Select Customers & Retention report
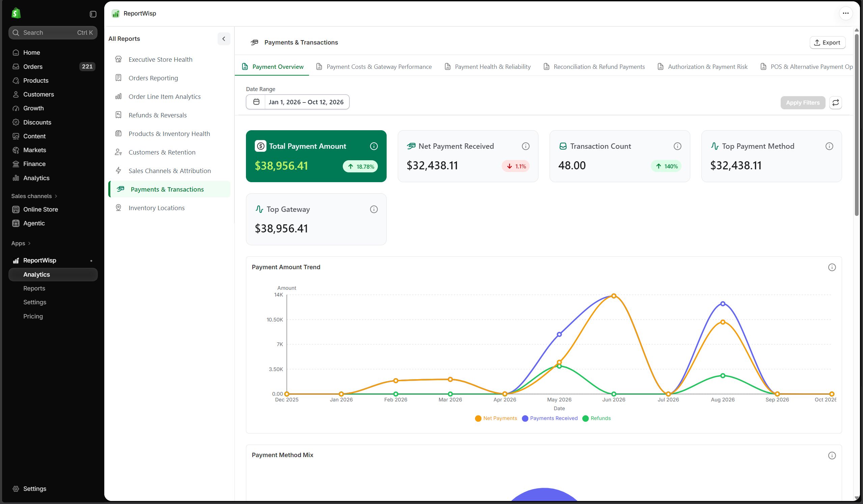The width and height of the screenshot is (863, 504). pos(169,152)
